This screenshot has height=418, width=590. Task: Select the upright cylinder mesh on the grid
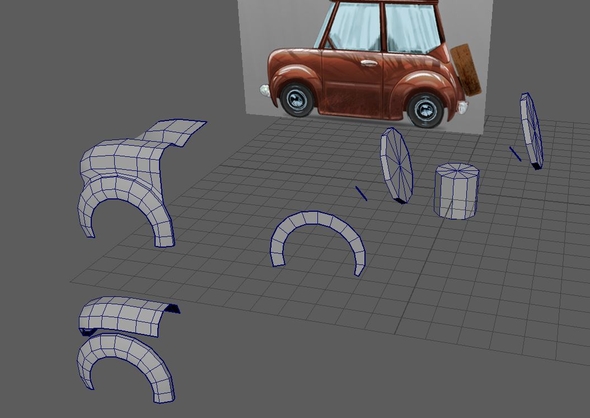point(456,192)
